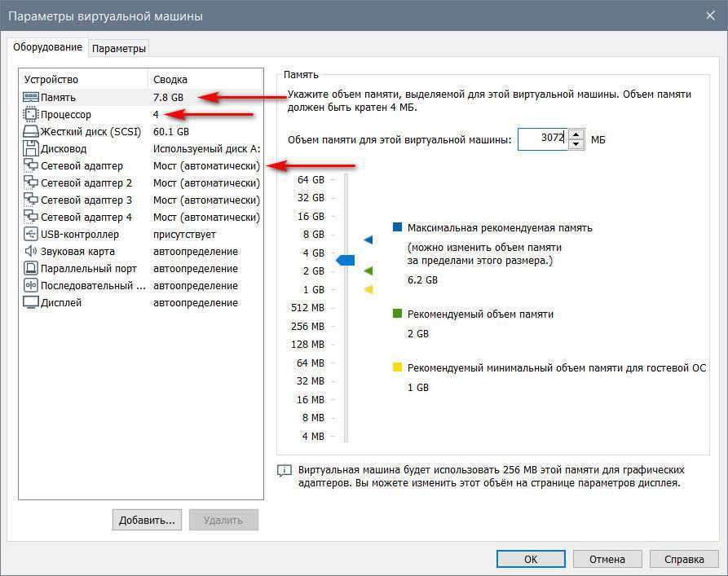Select the Память memory device icon
Image resolution: width=728 pixels, height=576 pixels.
[x=30, y=97]
